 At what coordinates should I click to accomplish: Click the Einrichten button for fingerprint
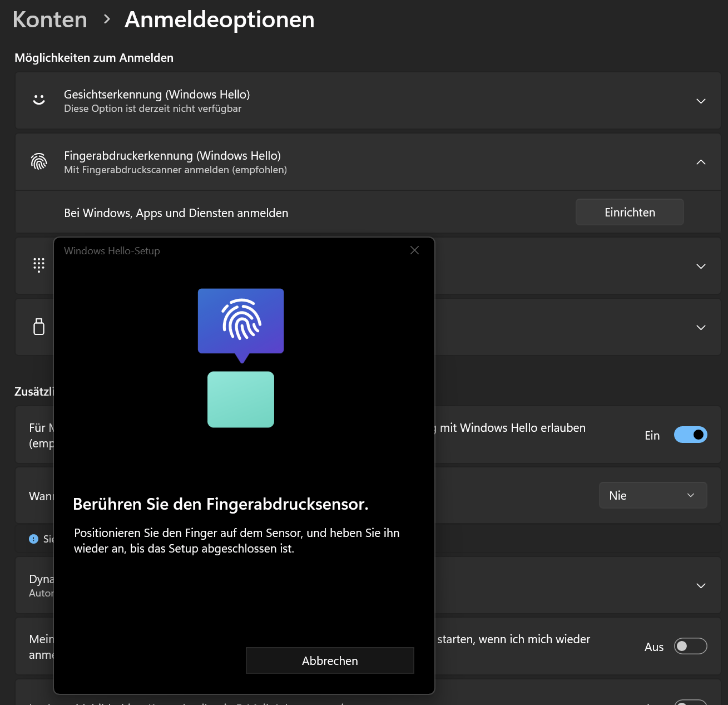click(630, 212)
